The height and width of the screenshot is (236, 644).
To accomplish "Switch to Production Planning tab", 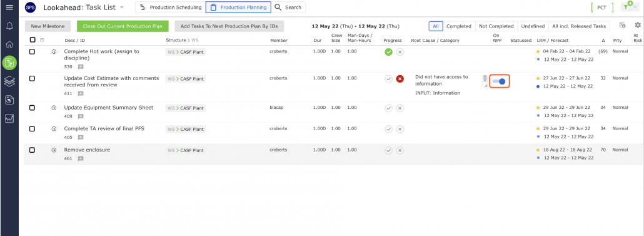I will tap(238, 7).
